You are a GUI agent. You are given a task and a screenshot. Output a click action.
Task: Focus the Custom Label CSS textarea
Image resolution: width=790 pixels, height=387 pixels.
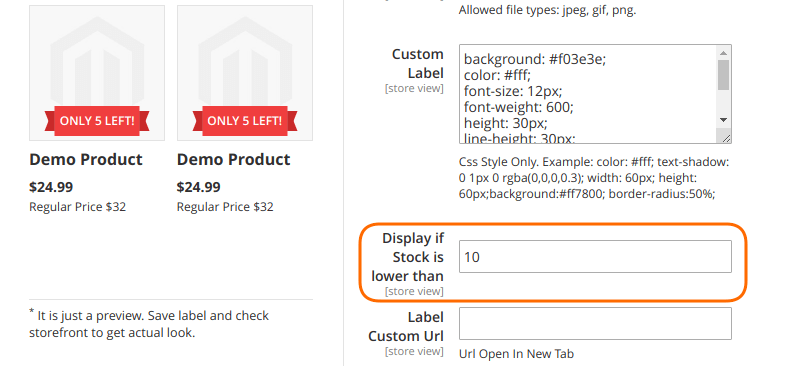pos(588,94)
